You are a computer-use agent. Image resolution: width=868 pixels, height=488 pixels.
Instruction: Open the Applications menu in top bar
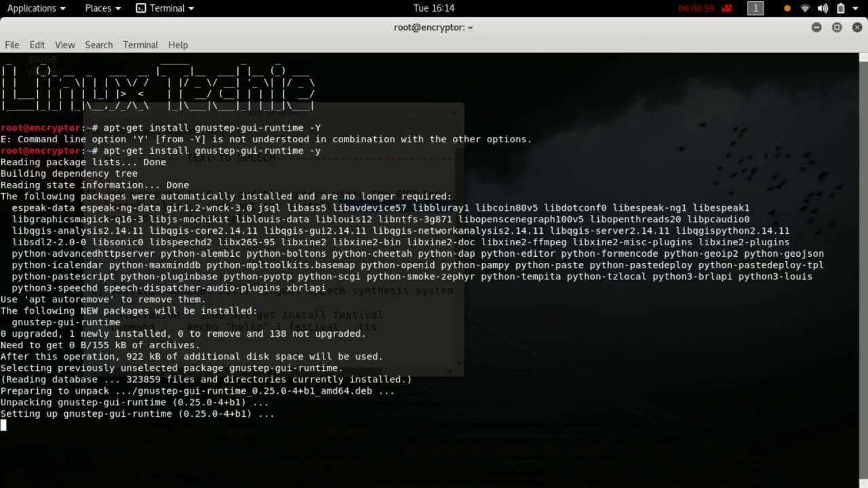click(37, 8)
